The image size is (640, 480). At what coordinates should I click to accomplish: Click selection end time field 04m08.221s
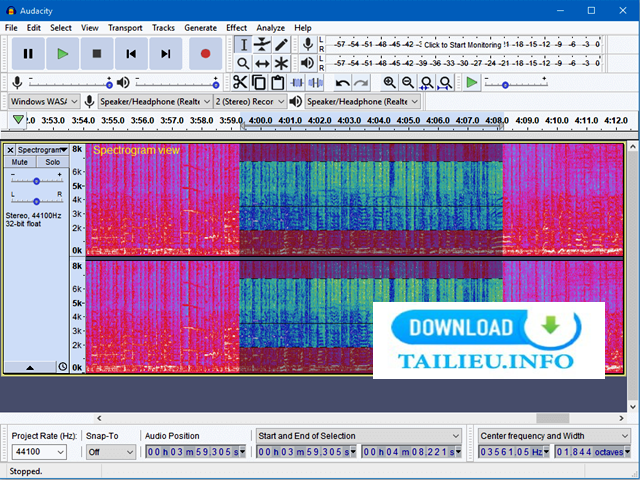pos(412,452)
